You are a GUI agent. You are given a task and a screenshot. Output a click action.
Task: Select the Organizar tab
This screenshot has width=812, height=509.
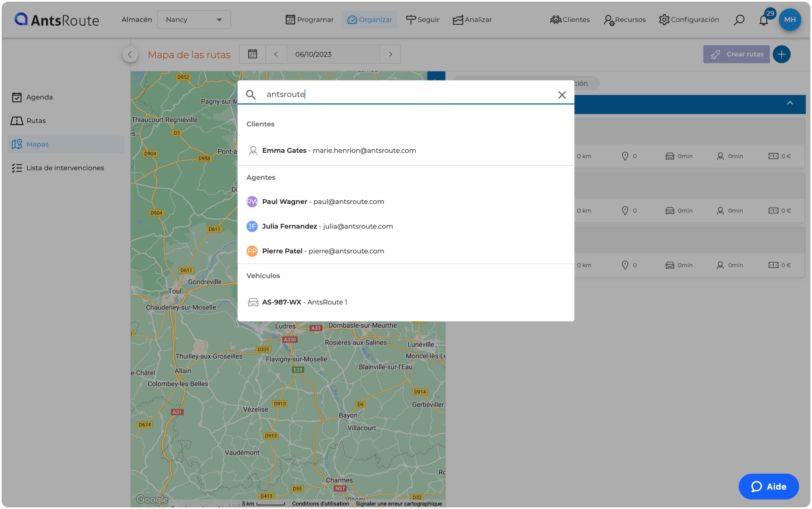(369, 20)
